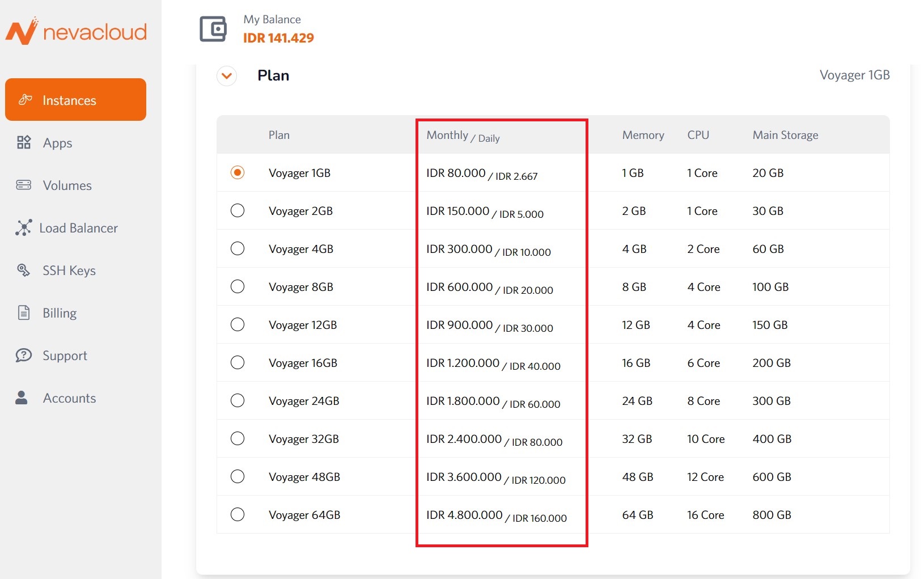Click the Nevacloud logo
The height and width of the screenshot is (579, 924).
pos(76,31)
